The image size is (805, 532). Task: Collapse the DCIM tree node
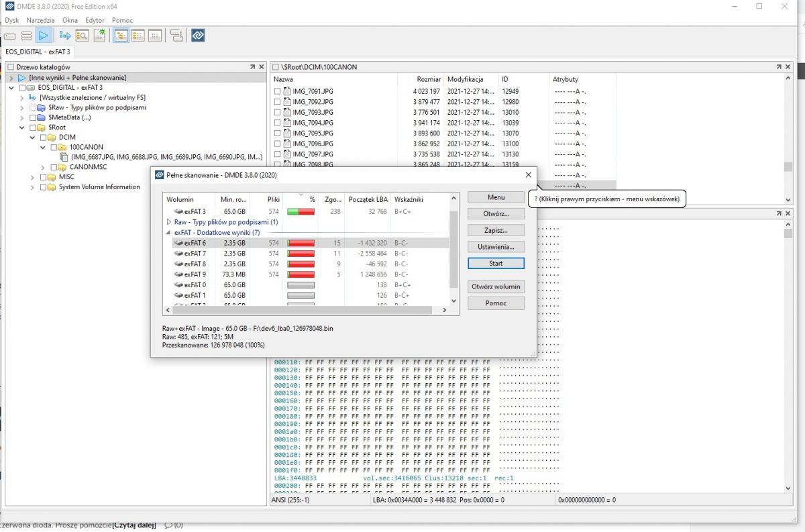pos(33,138)
